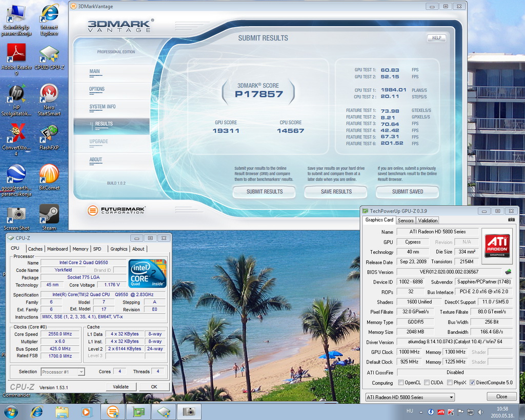This screenshot has width=525, height=420.
Task: Open Internet Explorer from the taskbar
Action: (x=37, y=412)
